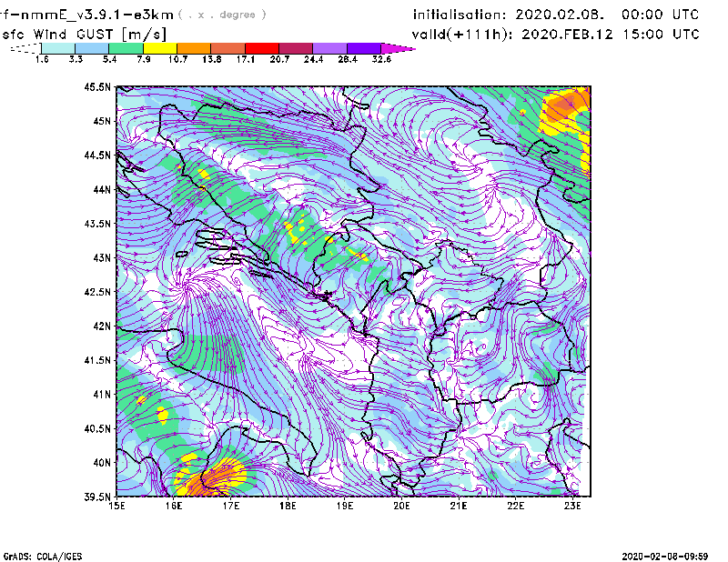The height and width of the screenshot is (562, 728).
Task: Click the valid time 15:00 UTC
Action: coord(661,35)
